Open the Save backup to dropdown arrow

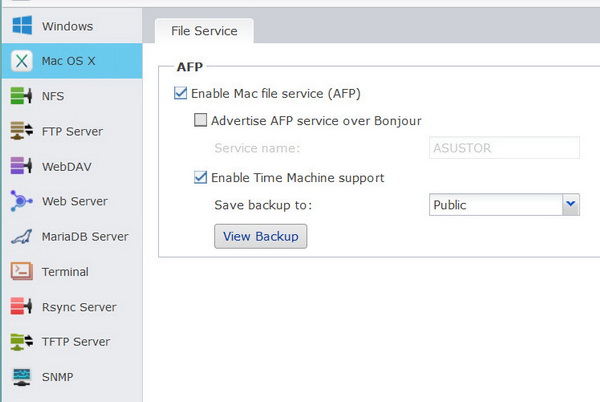(x=571, y=205)
